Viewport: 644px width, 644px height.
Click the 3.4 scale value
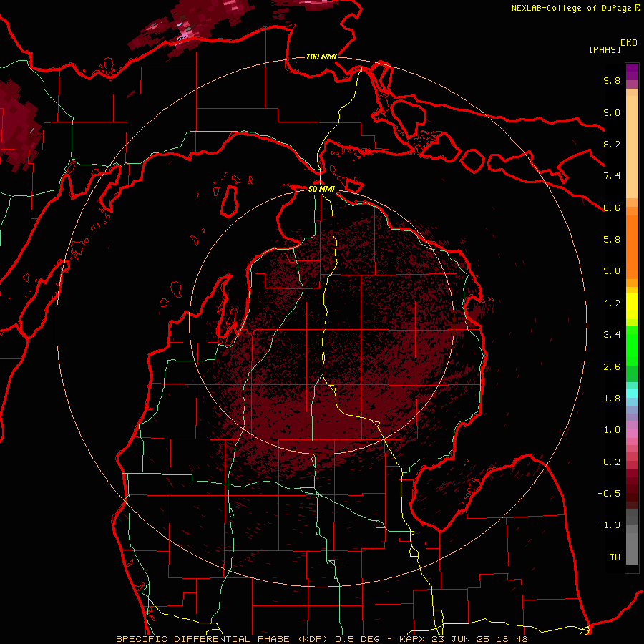tap(612, 335)
